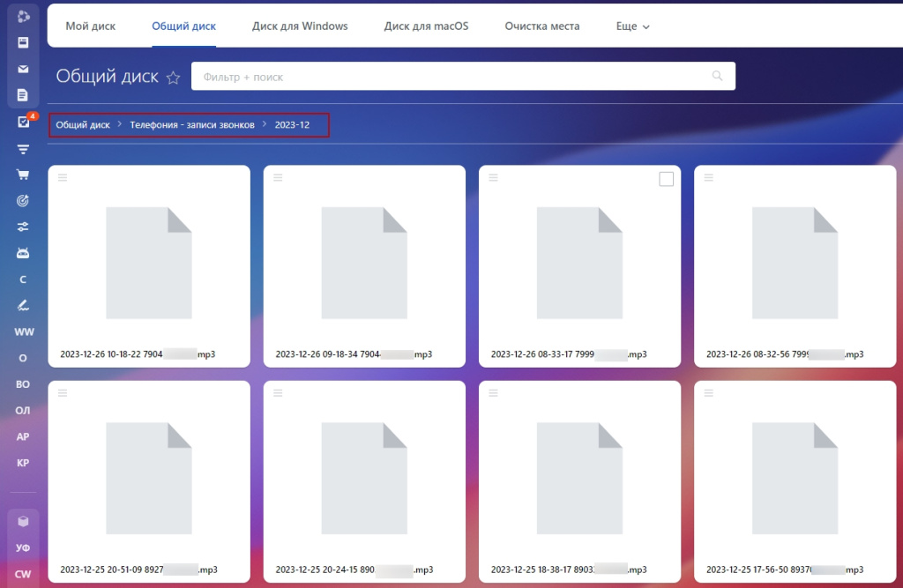The height and width of the screenshot is (588, 903).
Task: Click the search magnifier icon
Action: click(x=718, y=77)
